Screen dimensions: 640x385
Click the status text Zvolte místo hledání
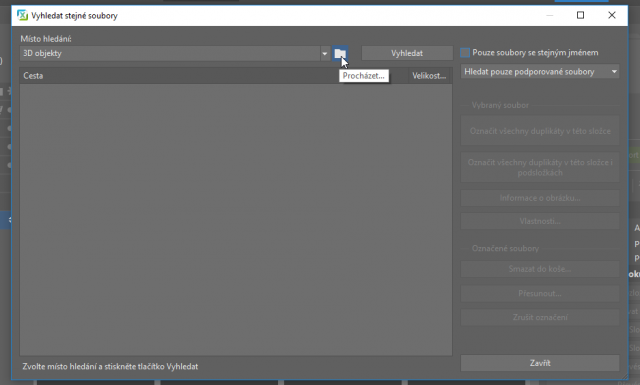[x=110, y=367]
